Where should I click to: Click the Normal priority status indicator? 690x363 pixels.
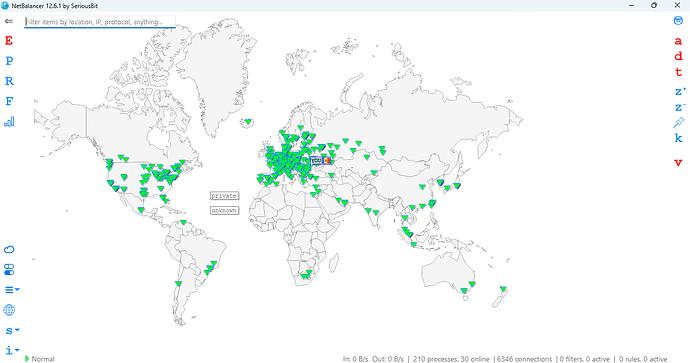[x=40, y=359]
